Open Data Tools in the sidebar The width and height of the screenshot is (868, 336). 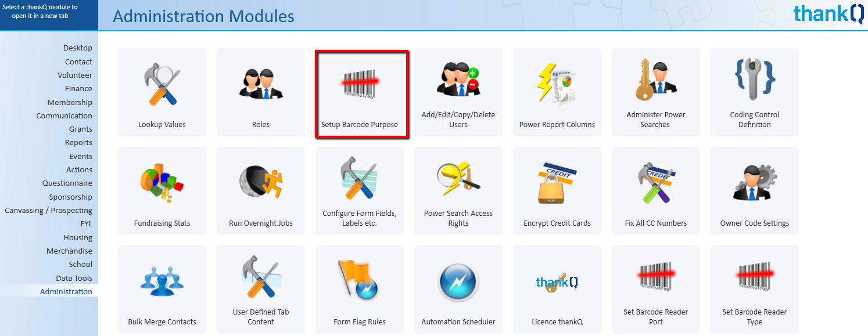[x=74, y=278]
